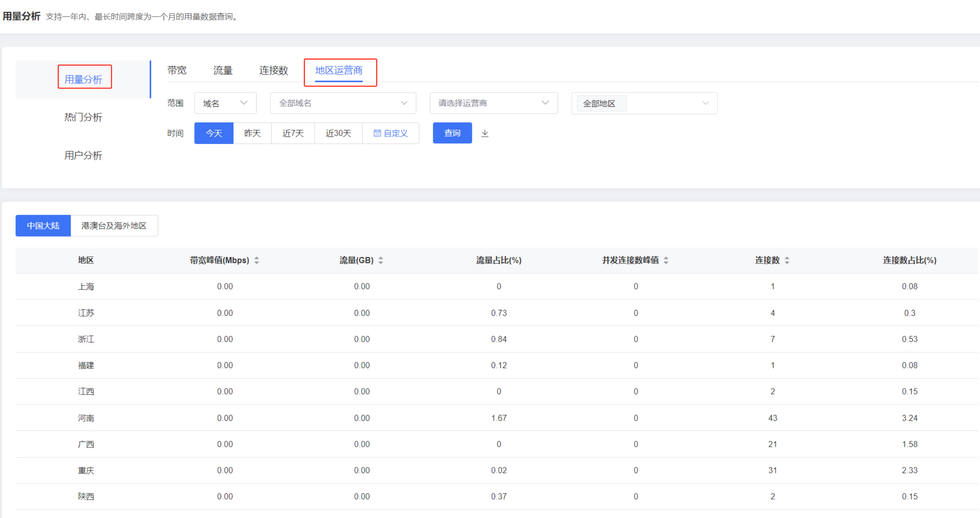This screenshot has width=980, height=518.
Task: Switch to the 流量 tab
Action: pos(223,70)
